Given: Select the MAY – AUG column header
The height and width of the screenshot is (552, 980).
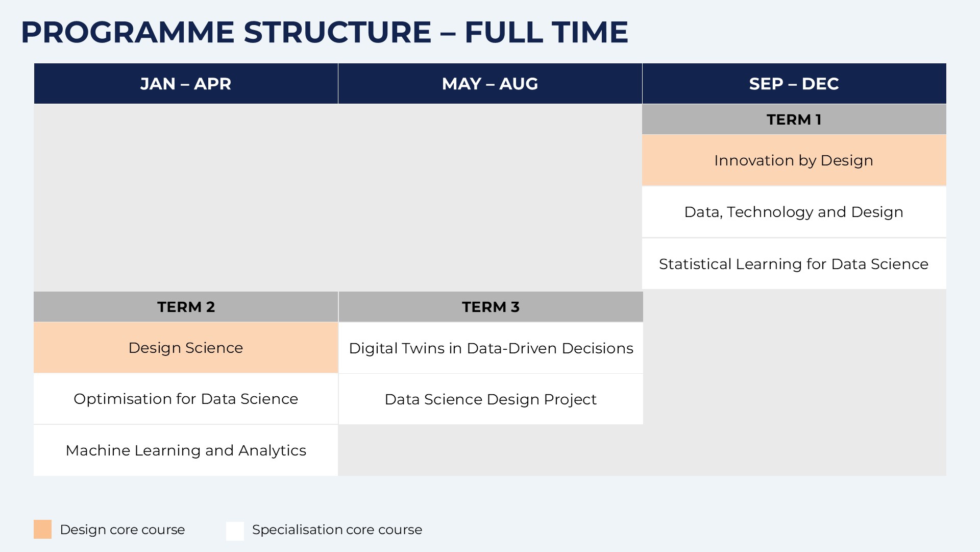Looking at the screenshot, I should [x=490, y=84].
